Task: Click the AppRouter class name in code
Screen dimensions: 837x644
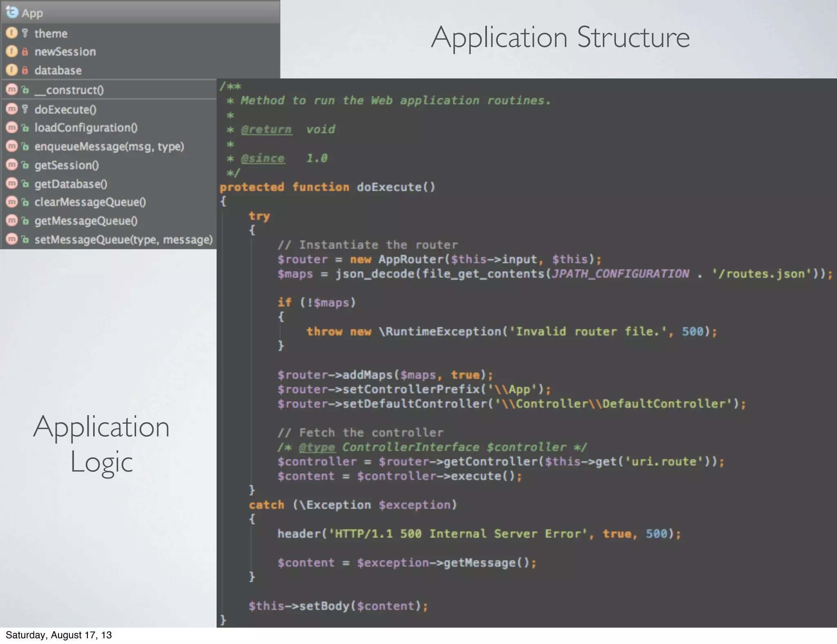Action: 411,259
